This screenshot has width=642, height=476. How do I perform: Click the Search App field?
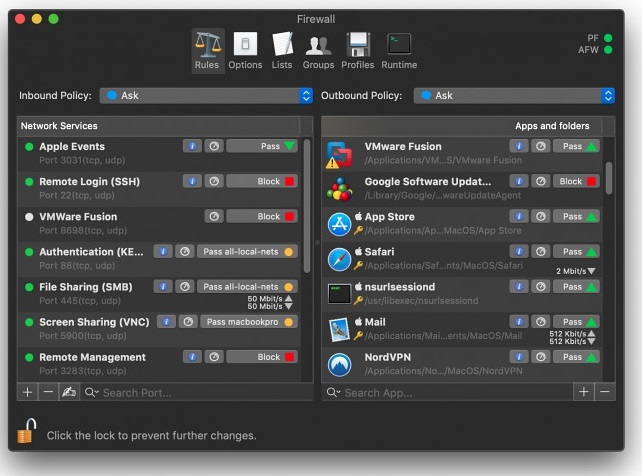447,393
